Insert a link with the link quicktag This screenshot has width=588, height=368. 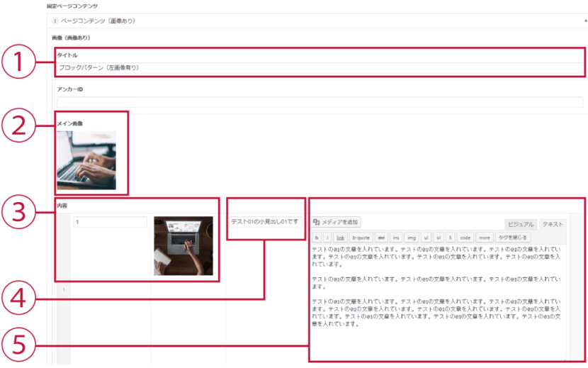340,238
